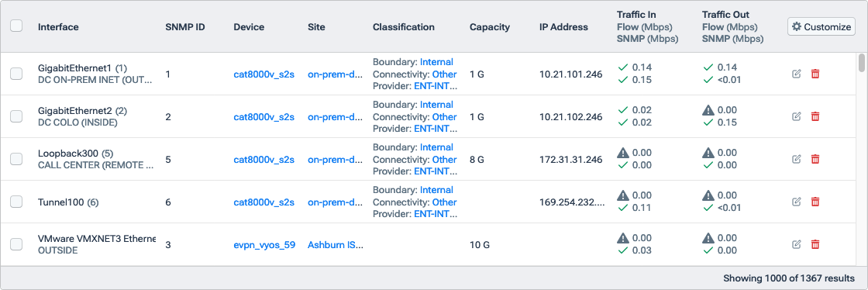Click warning icon in Loopback300 Traffic Out flow
Image resolution: width=868 pixels, height=290 pixels.
point(708,153)
